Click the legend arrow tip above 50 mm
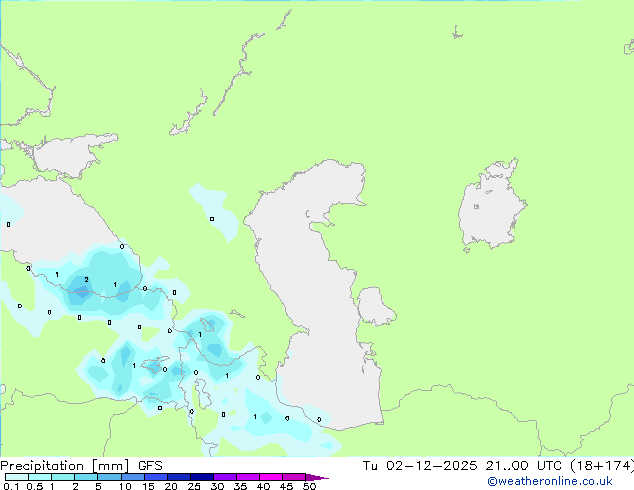Image resolution: width=634 pixels, height=490 pixels. [x=317, y=477]
